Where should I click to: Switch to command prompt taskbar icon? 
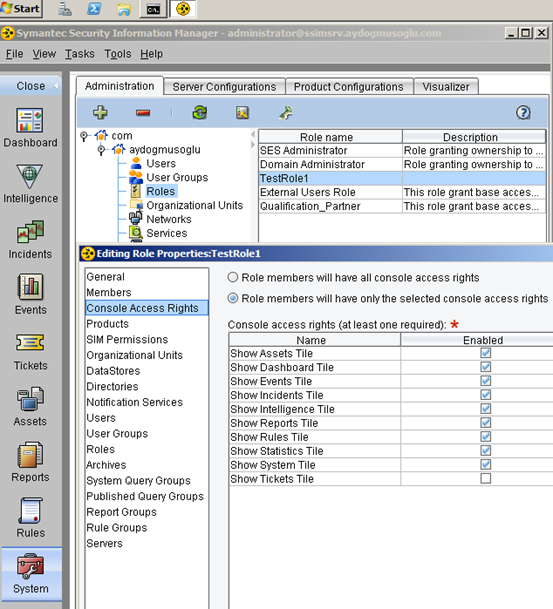153,9
